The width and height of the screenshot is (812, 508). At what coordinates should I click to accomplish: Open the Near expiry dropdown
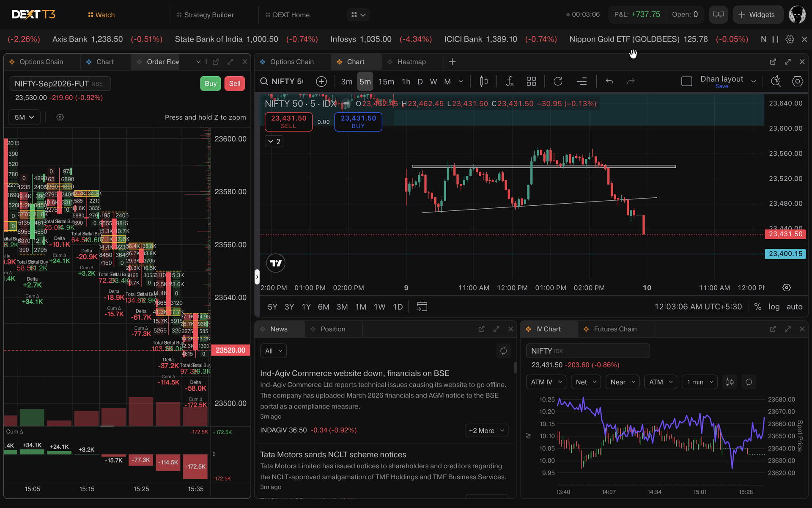pos(623,382)
